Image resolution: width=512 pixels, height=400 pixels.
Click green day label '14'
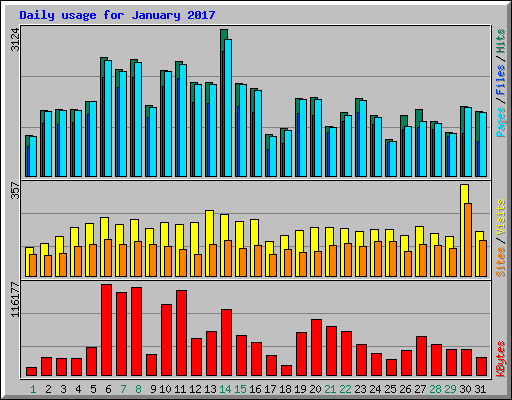[225, 389]
